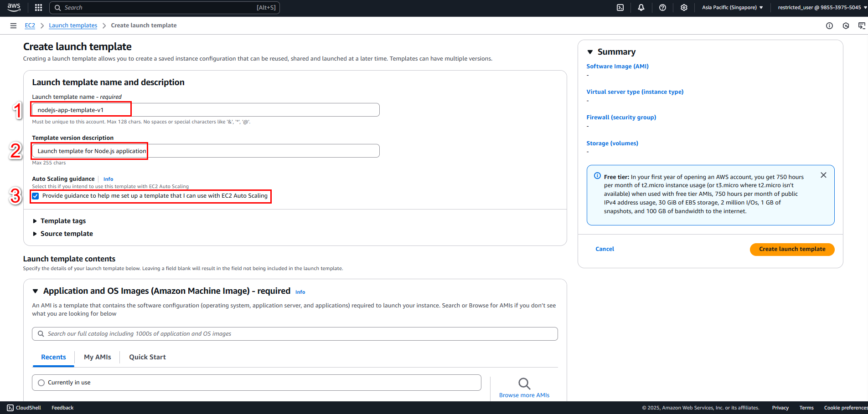Open the AWS services grid menu

tap(38, 7)
